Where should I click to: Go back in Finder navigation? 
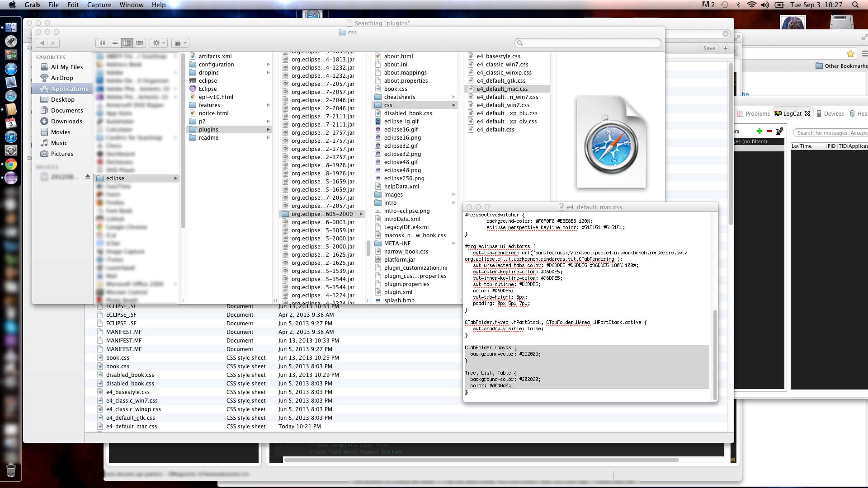(42, 43)
